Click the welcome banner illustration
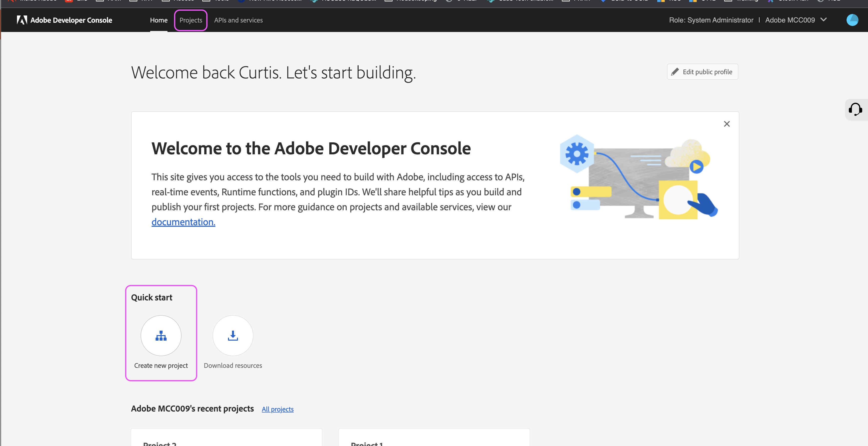868x446 pixels. [x=639, y=177]
